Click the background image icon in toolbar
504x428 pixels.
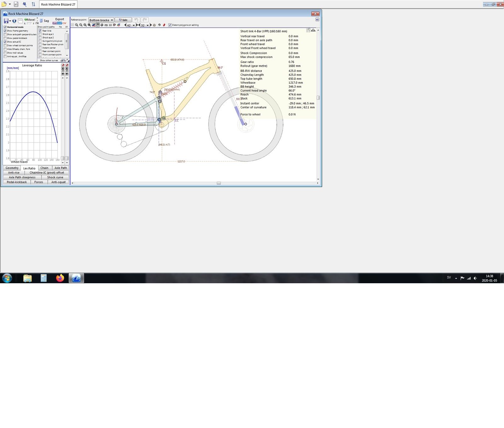point(94,25)
